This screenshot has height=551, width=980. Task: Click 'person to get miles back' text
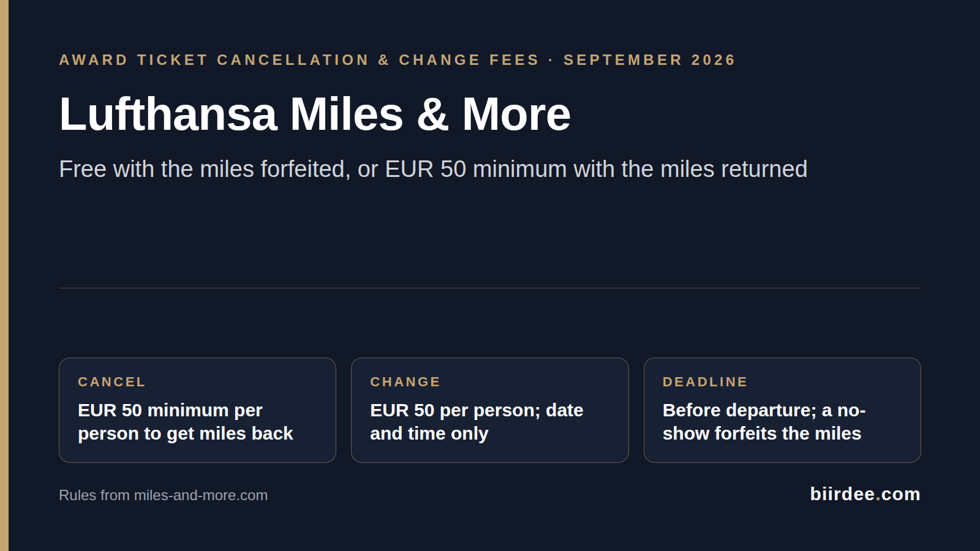[x=186, y=433]
